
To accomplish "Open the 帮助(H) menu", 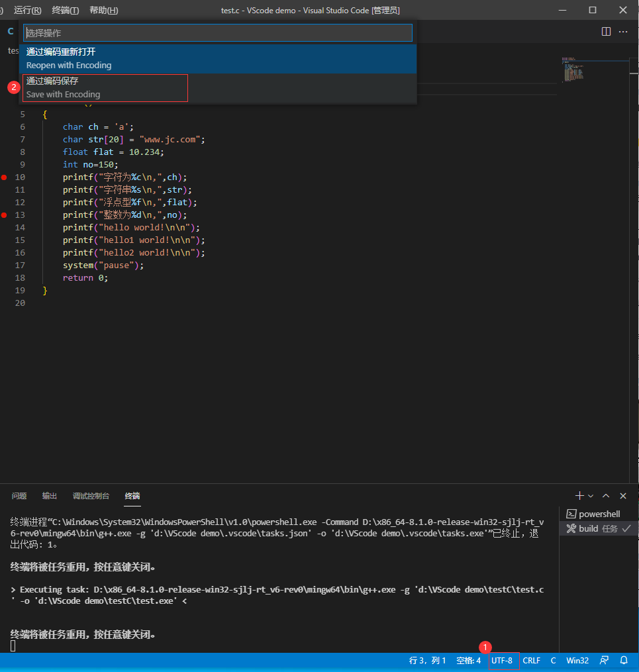I will (103, 11).
